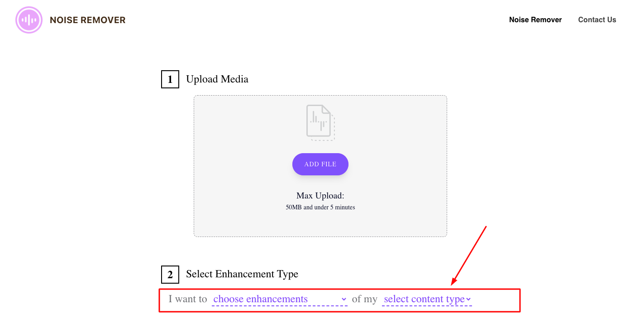Go to the Contact Us page
Image resolution: width=644 pixels, height=319 pixels.
[x=597, y=20]
